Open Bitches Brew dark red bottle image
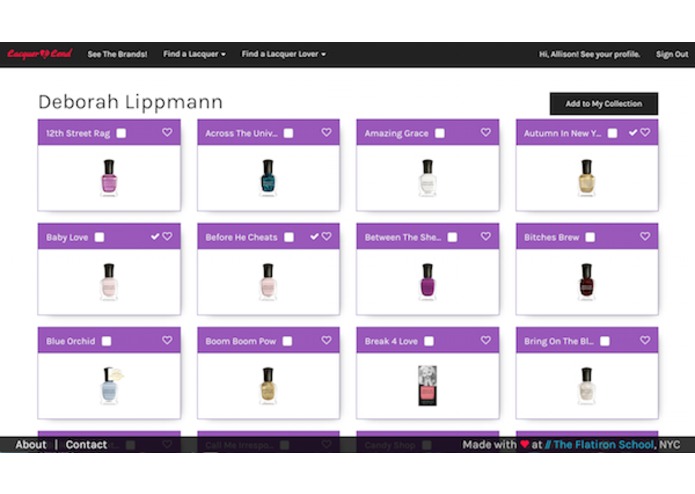The height and width of the screenshot is (494, 695). (587, 282)
